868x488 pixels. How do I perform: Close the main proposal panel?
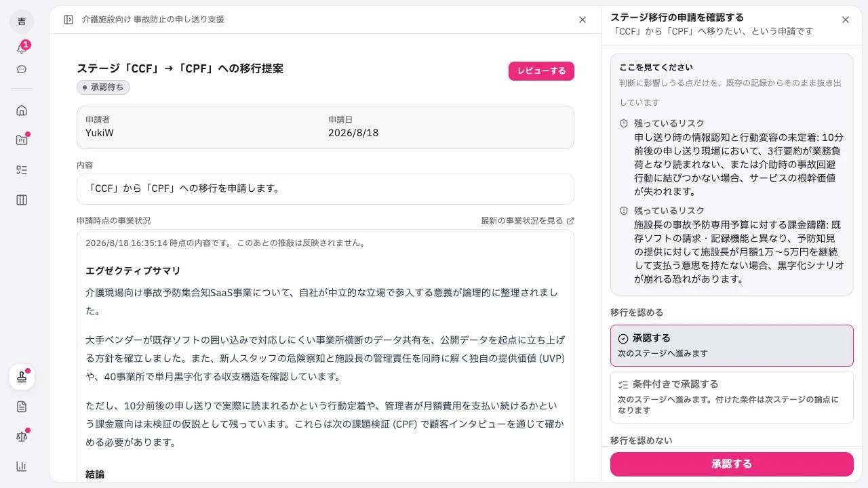[583, 20]
